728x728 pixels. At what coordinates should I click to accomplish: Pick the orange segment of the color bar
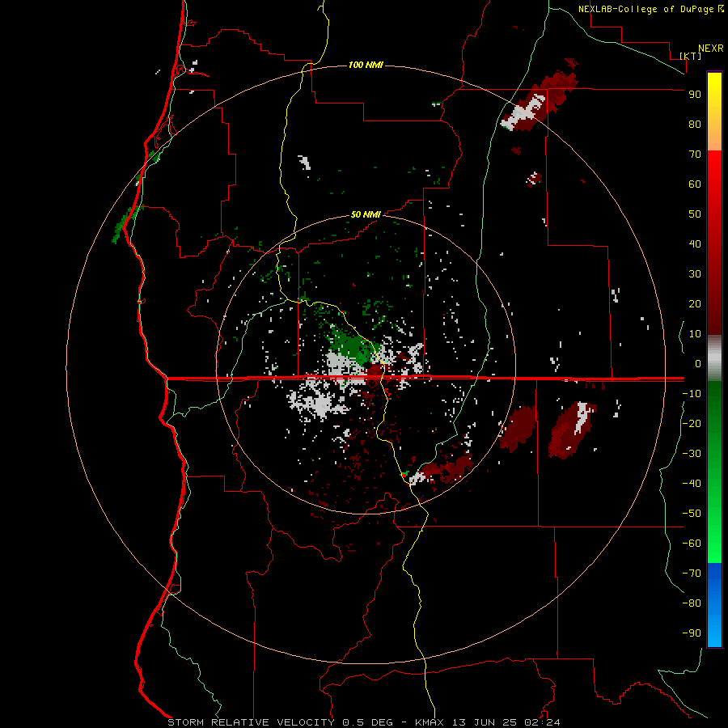[714, 138]
